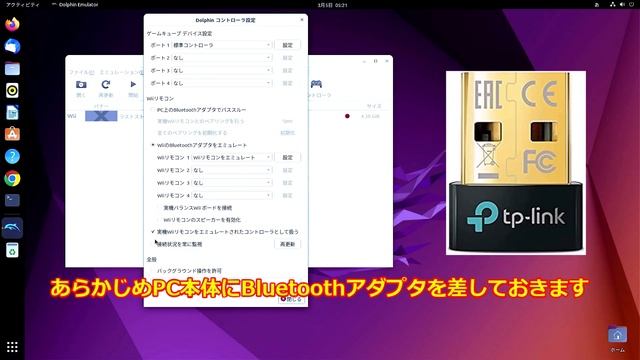This screenshot has width=640, height=360.
Task: Open the Wiiリモコン 1 dropdown
Action: click(x=232, y=157)
